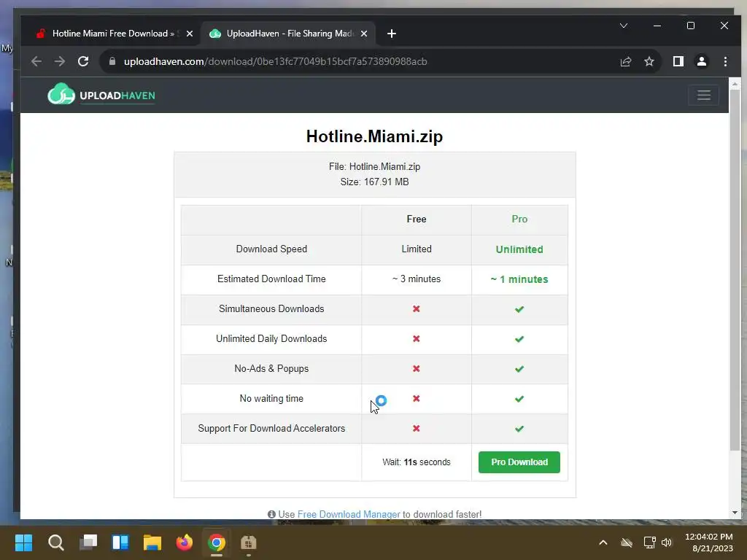747x560 pixels.
Task: Click the Size: 167.91 MB text
Action: click(x=374, y=182)
